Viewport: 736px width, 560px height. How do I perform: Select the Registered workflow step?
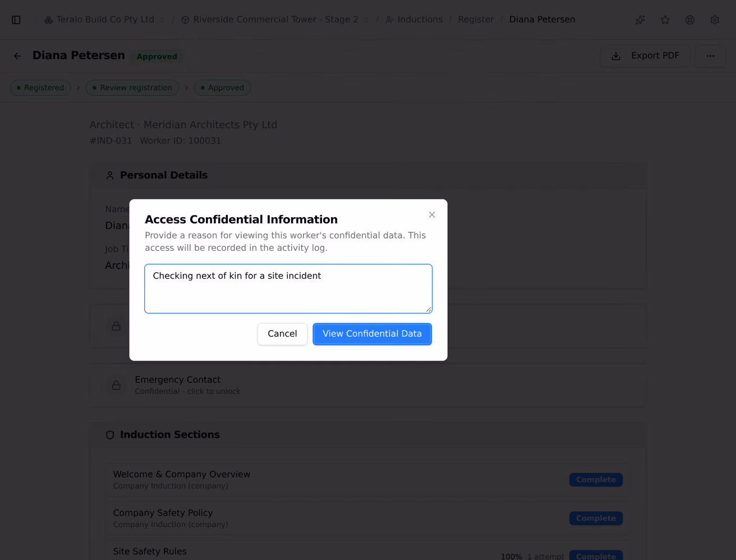coord(40,88)
